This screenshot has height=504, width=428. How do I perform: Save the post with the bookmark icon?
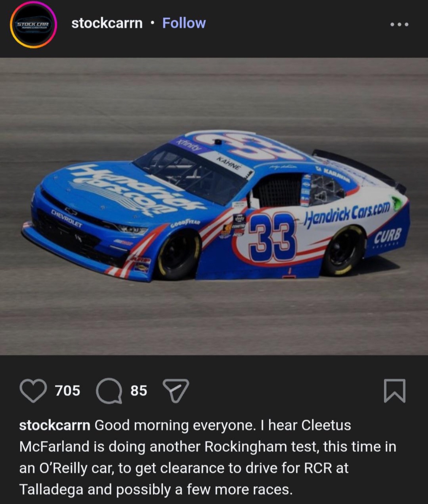(x=395, y=391)
